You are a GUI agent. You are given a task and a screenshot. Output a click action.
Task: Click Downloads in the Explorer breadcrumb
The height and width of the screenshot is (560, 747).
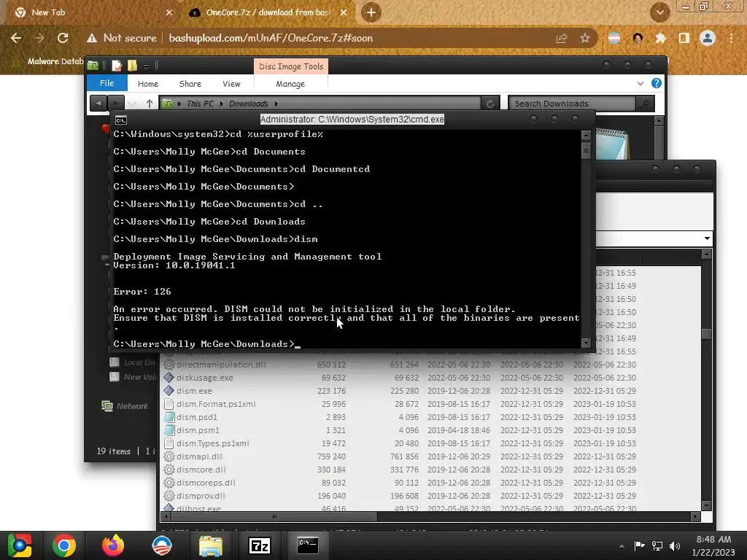pyautogui.click(x=248, y=104)
